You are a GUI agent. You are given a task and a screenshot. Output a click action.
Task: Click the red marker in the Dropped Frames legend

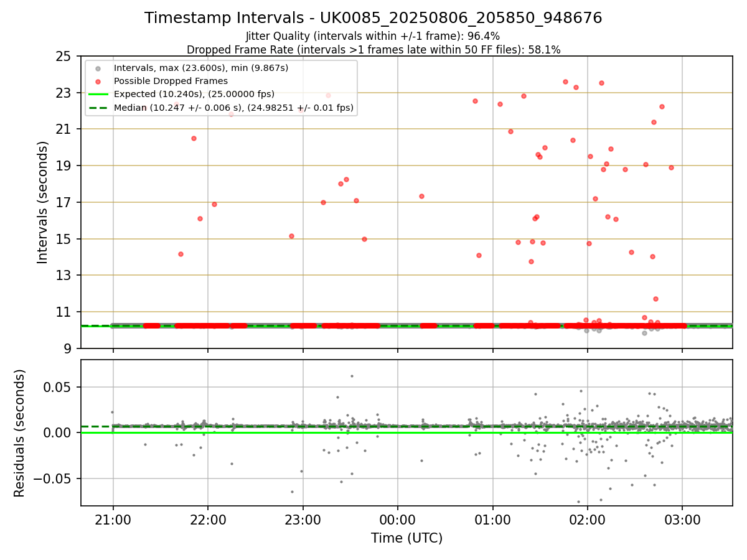tap(98, 81)
